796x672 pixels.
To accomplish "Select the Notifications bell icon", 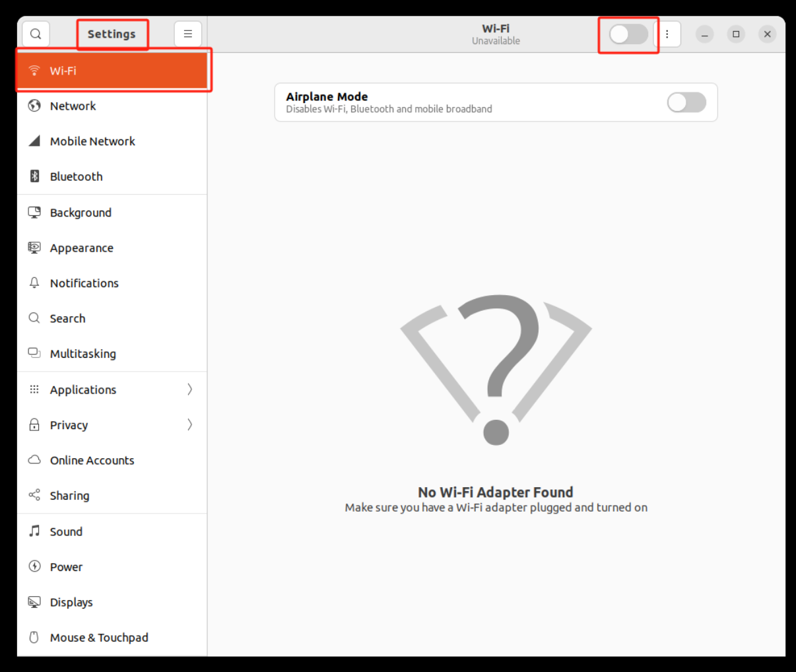I will [x=34, y=283].
